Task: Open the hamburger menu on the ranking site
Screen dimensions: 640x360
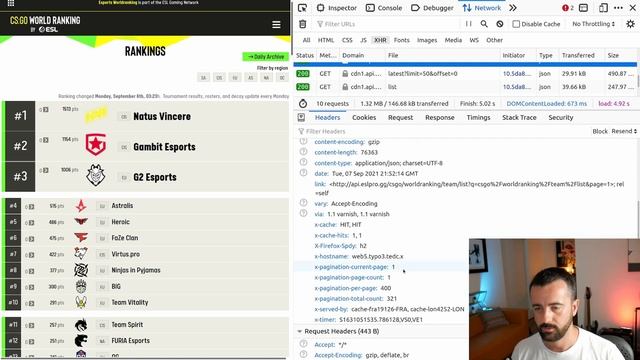Action: [276, 24]
